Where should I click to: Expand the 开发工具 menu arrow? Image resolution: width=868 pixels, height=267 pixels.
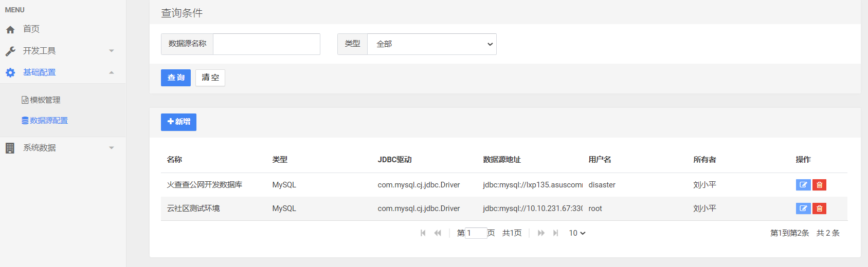112,51
